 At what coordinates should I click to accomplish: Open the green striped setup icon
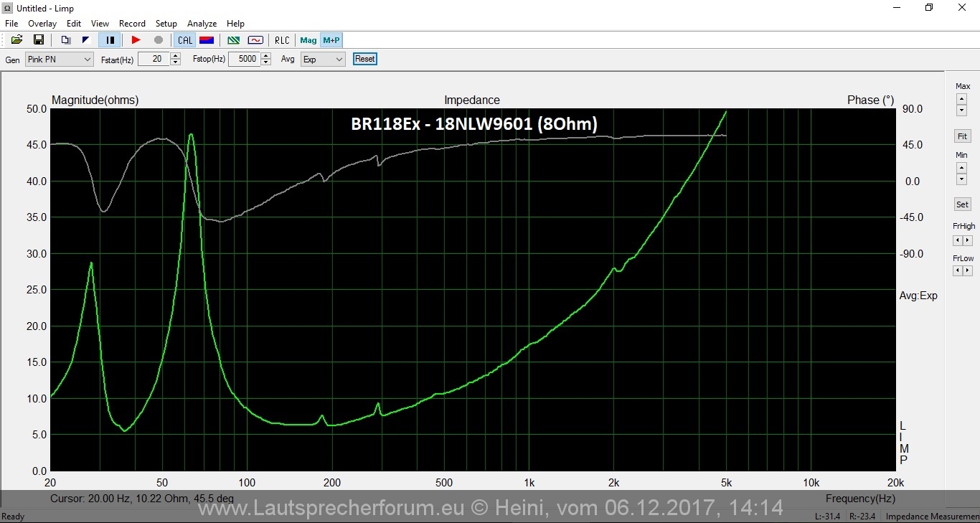[x=233, y=40]
